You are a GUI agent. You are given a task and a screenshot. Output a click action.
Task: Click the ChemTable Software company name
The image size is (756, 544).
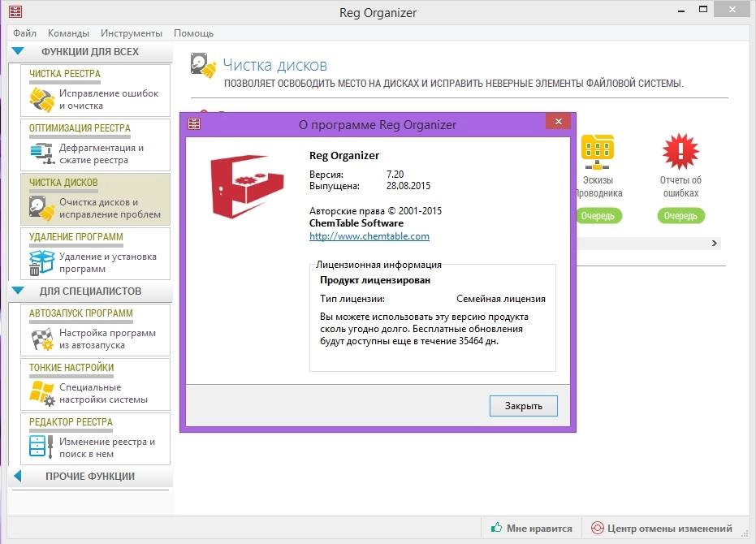356,223
